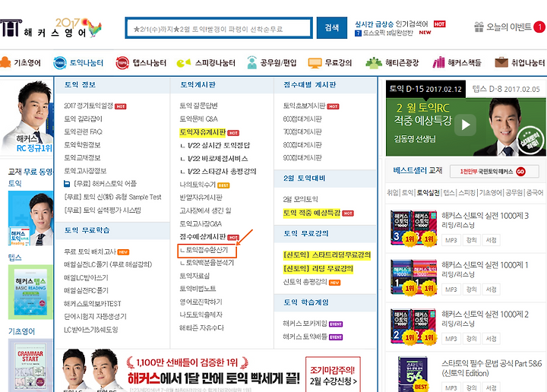The image size is (547, 392).
Task: Click 스타토익 필수 문법 공식 book thumbnail
Action: 413,374
